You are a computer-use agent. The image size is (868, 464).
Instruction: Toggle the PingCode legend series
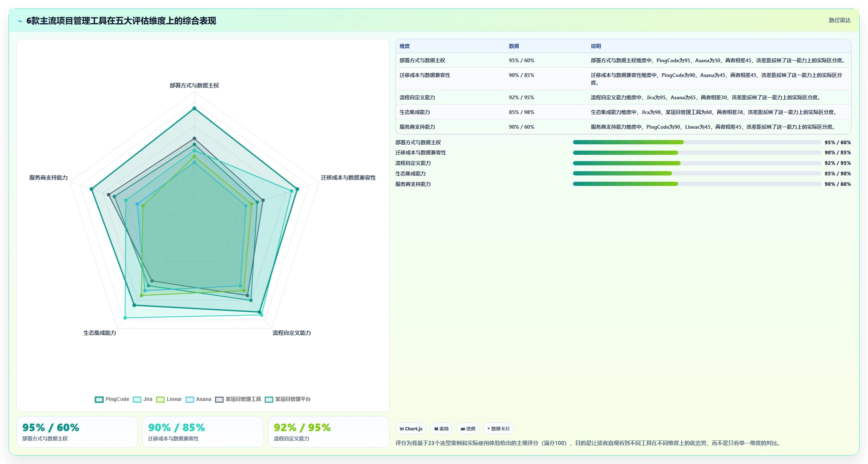coord(112,399)
